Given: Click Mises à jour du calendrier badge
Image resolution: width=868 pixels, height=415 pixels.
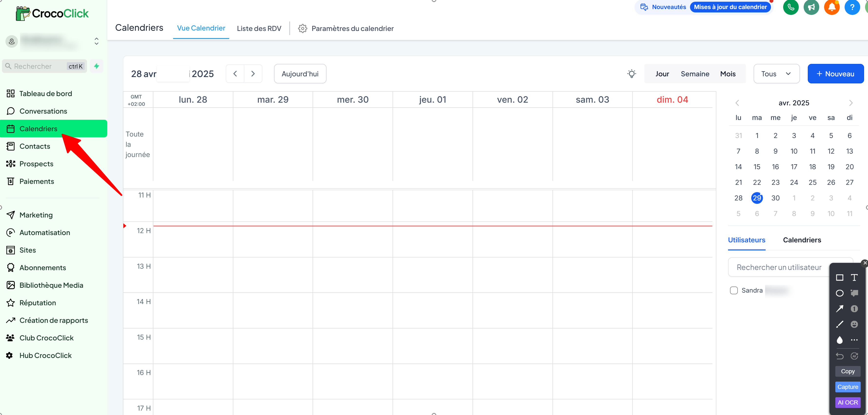Looking at the screenshot, I should click(x=730, y=7).
